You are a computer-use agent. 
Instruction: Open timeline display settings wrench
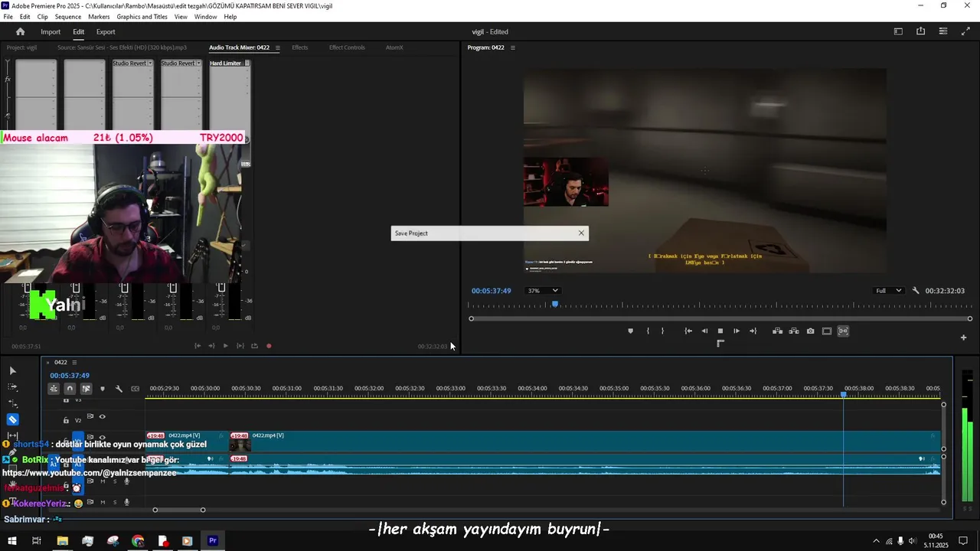(x=119, y=389)
